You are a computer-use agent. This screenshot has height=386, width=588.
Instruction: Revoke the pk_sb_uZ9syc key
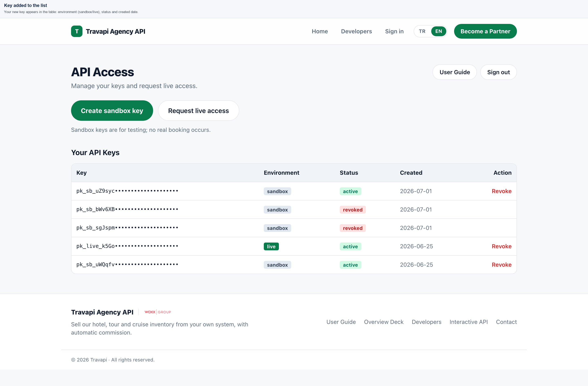(501, 191)
